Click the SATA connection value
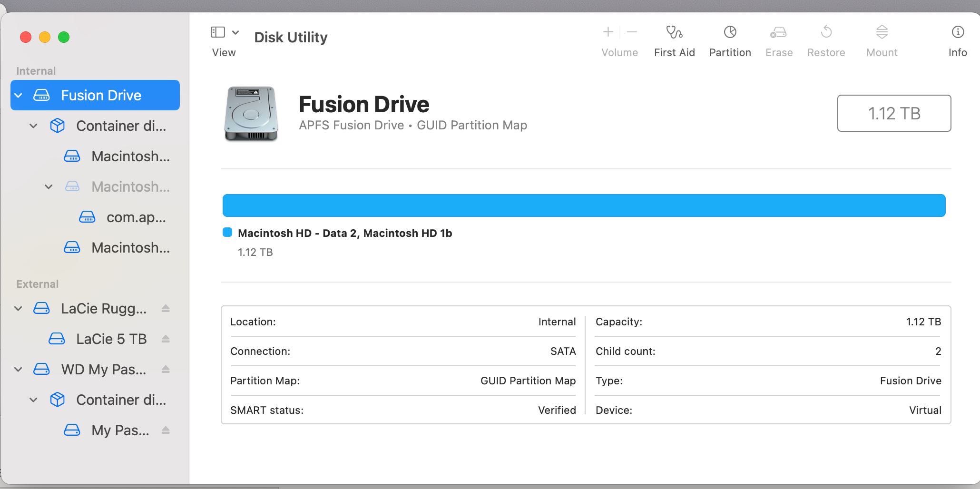 tap(563, 351)
